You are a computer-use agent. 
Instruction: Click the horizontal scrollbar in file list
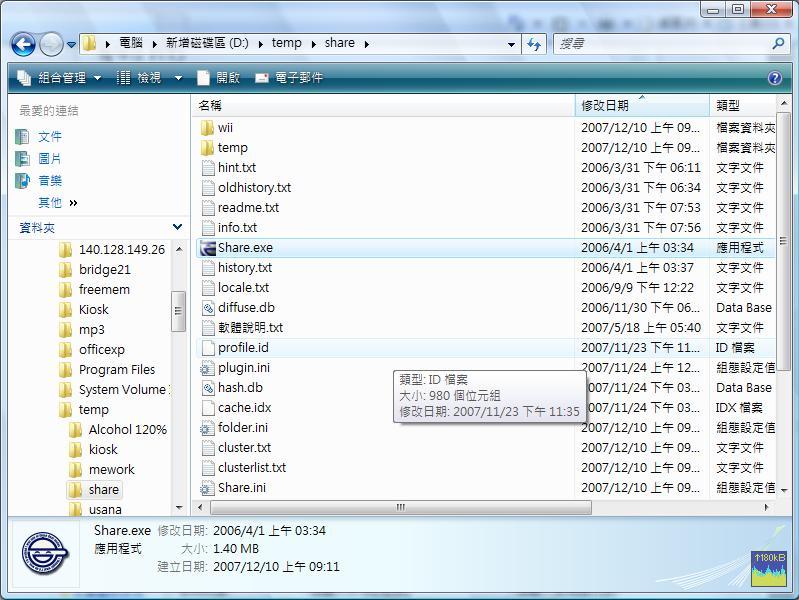point(401,507)
